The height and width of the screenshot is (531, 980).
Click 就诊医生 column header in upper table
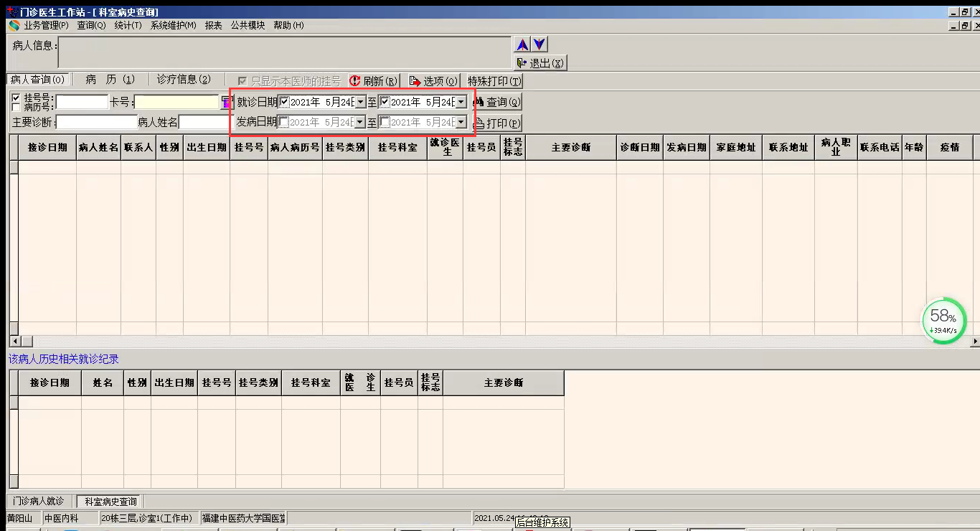tap(445, 147)
